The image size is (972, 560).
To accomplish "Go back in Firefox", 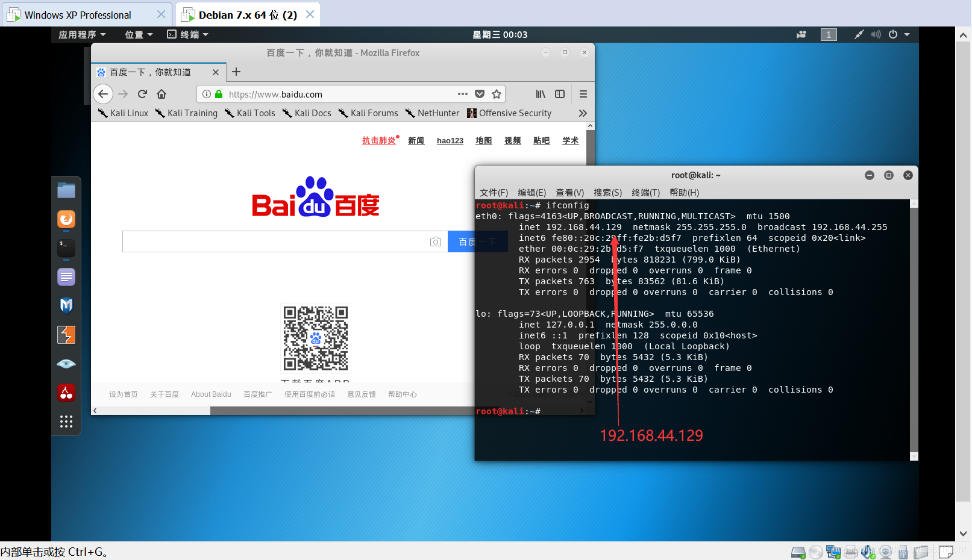I will pos(103,94).
